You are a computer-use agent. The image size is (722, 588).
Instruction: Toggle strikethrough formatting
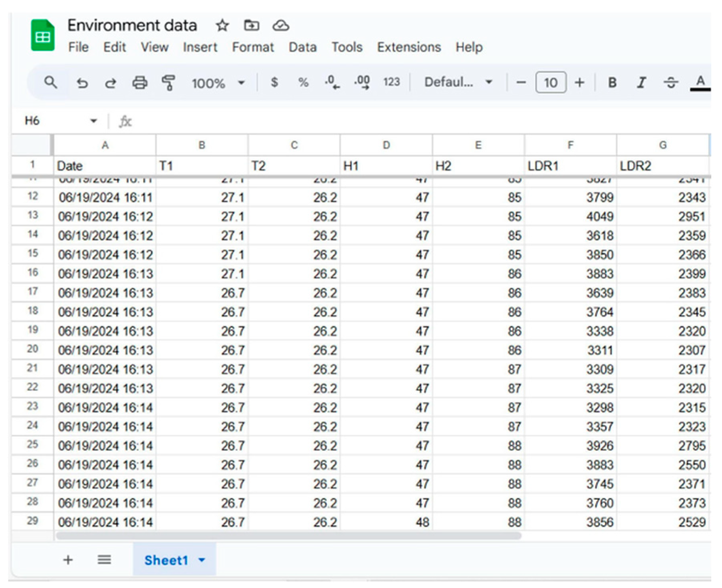pos(671,83)
